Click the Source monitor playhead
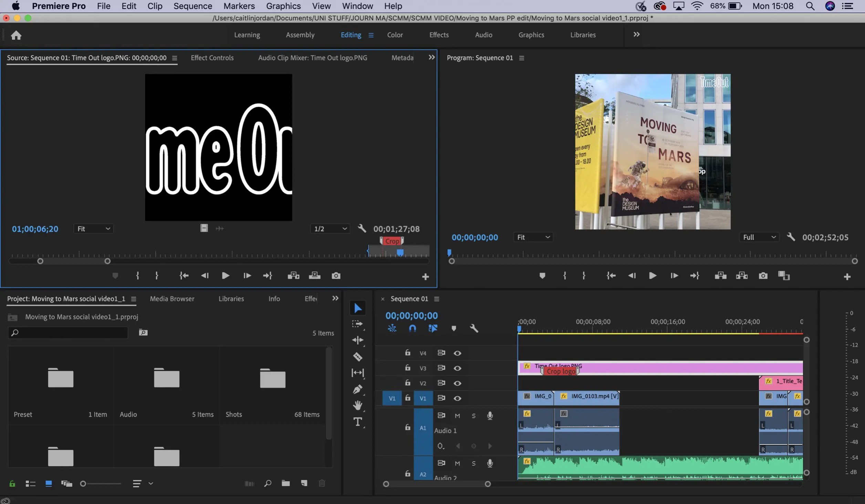This screenshot has width=865, height=504. [400, 253]
